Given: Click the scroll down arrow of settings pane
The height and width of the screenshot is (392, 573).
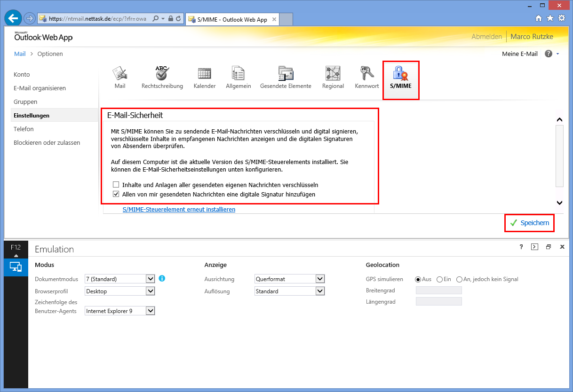Looking at the screenshot, I should coord(559,203).
